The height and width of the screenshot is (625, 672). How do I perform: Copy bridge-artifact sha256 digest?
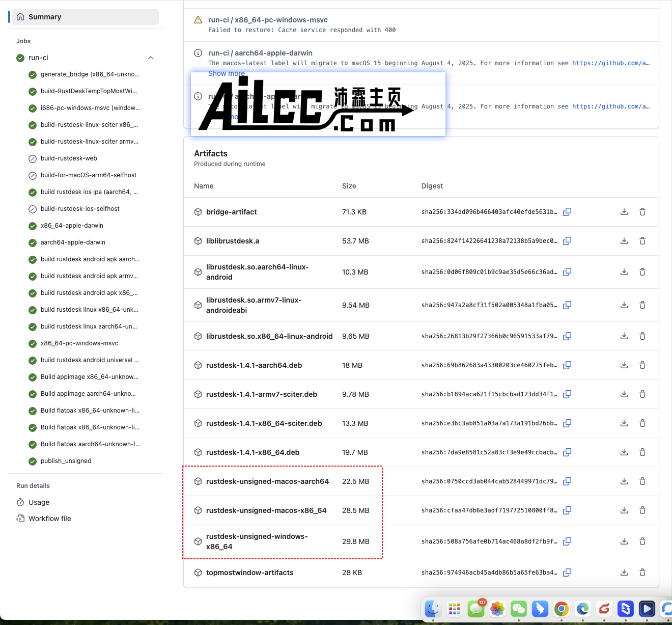567,212
